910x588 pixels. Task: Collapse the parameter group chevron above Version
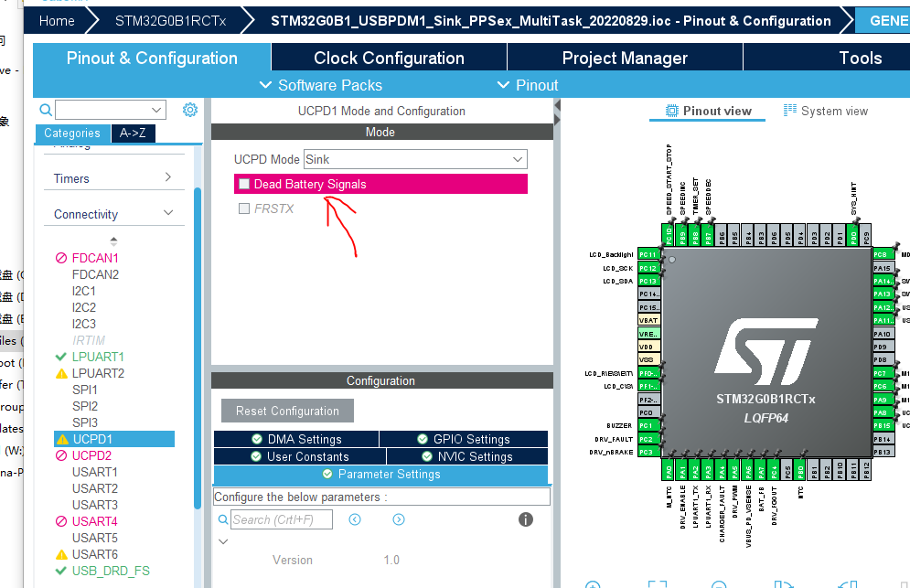click(223, 541)
